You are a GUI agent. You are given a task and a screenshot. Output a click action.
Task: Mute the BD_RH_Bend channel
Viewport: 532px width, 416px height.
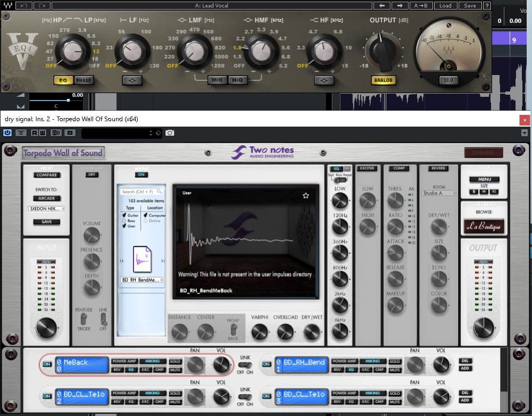pos(395,370)
